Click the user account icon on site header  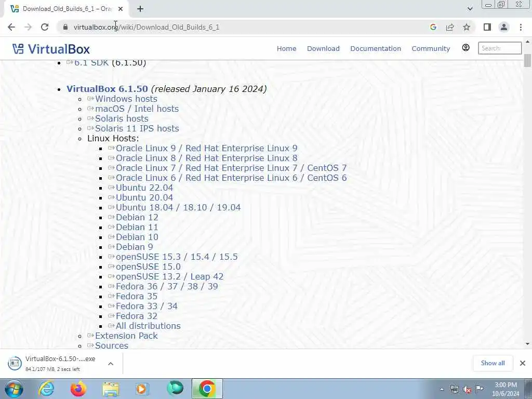click(466, 48)
